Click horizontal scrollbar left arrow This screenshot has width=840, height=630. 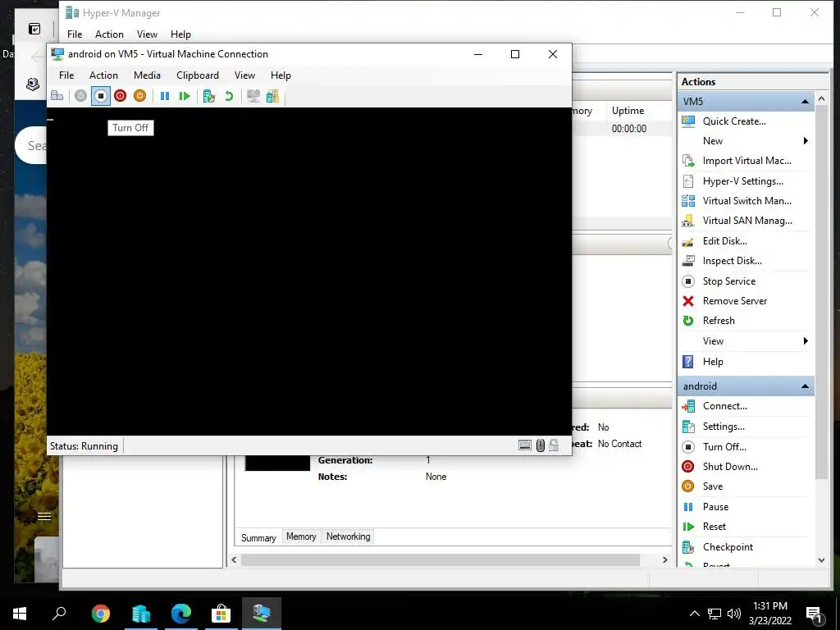point(234,559)
